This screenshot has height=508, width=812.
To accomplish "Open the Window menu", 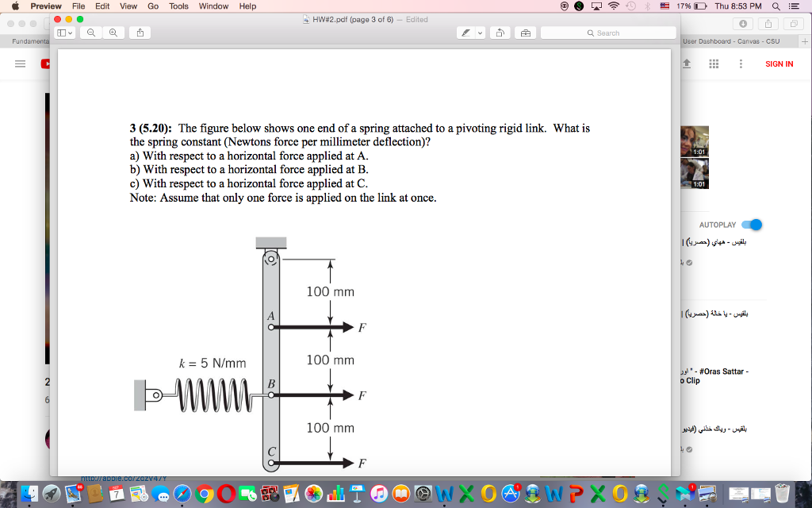I will (x=213, y=6).
